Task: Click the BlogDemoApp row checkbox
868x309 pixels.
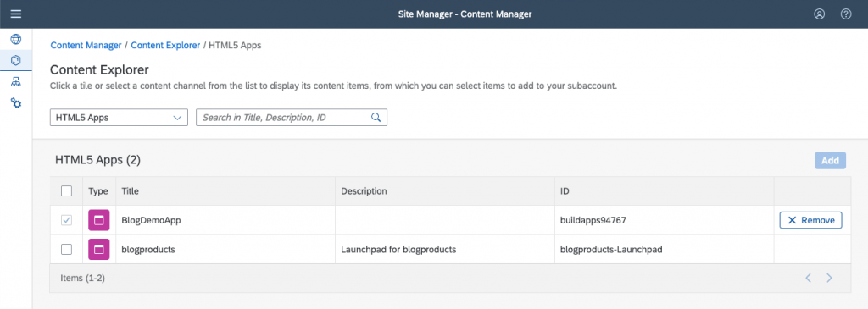Action: point(66,220)
